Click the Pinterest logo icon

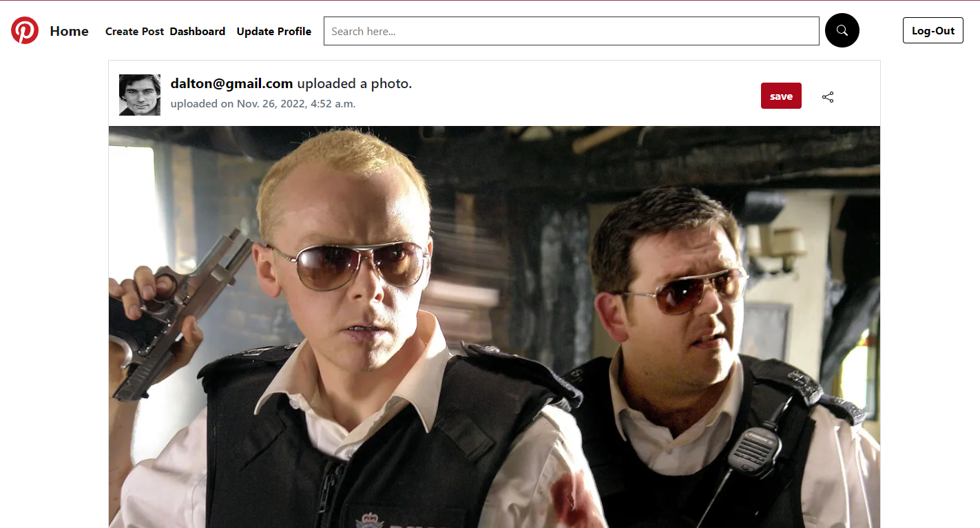point(25,31)
